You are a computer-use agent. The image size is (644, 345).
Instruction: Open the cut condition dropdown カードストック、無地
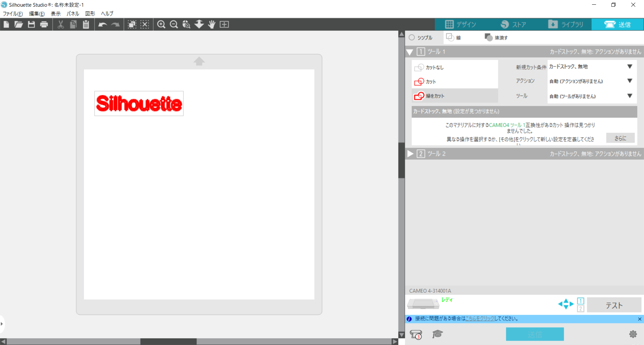[x=592, y=67]
